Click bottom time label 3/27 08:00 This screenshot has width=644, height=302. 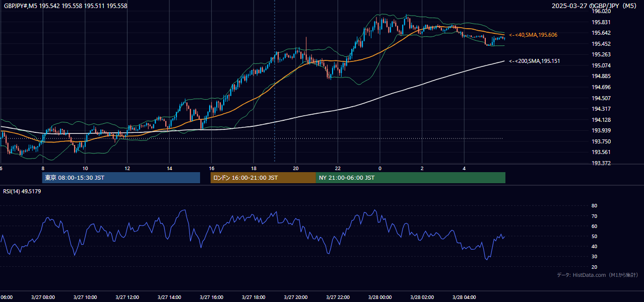[x=43, y=297]
